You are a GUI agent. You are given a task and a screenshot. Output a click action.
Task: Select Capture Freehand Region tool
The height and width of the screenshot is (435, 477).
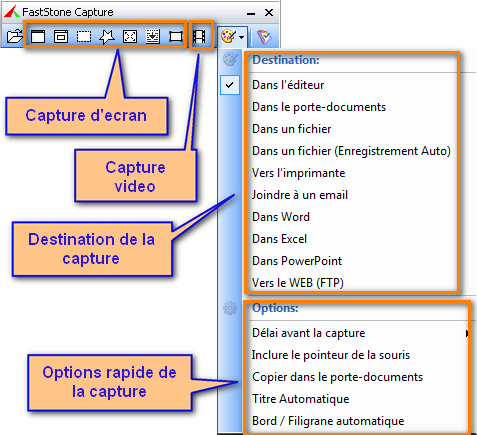(x=107, y=36)
